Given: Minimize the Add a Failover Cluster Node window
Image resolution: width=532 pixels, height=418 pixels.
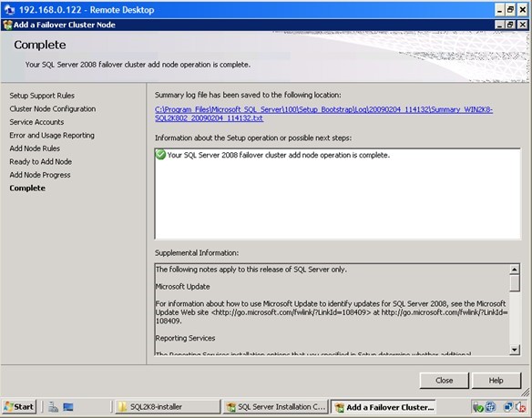Looking at the screenshot, I should [x=499, y=25].
